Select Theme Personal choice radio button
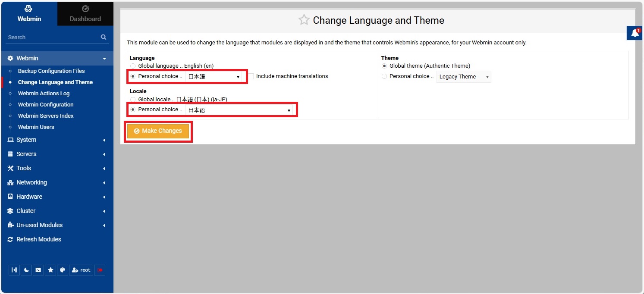644x294 pixels. click(x=384, y=76)
